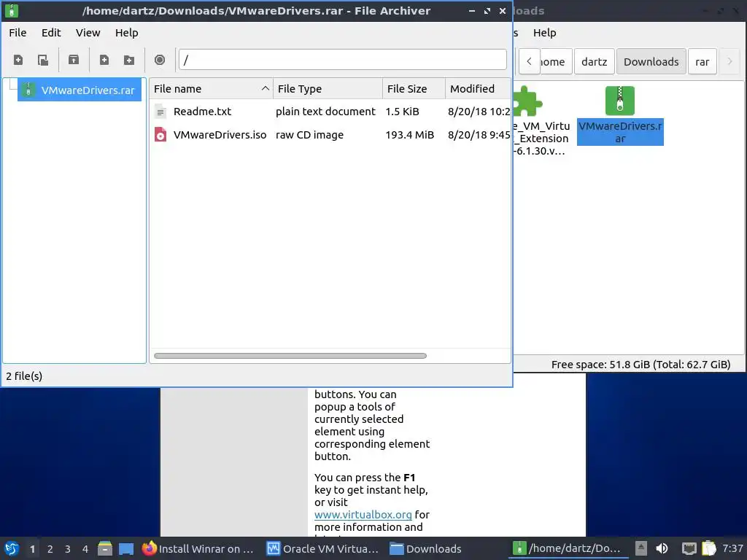
Task: Click the volume speaker tray icon
Action: [662, 548]
